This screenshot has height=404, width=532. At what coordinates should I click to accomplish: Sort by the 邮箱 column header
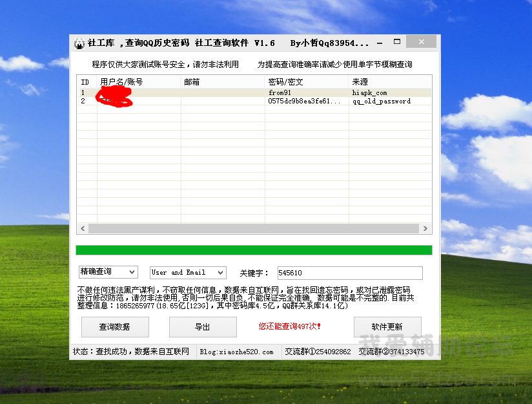click(x=222, y=82)
